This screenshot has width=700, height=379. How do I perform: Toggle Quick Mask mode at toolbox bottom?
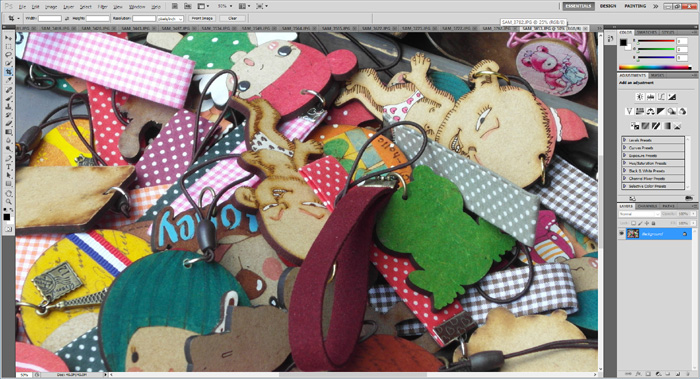click(8, 229)
